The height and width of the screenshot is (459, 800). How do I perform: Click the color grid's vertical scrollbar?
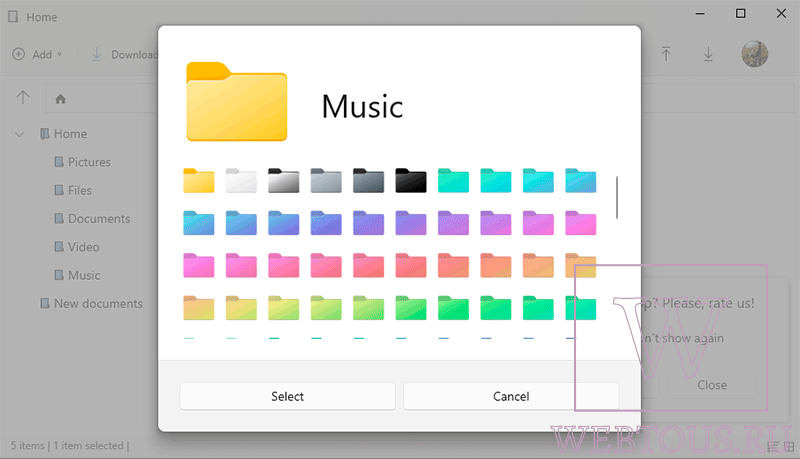(x=617, y=198)
